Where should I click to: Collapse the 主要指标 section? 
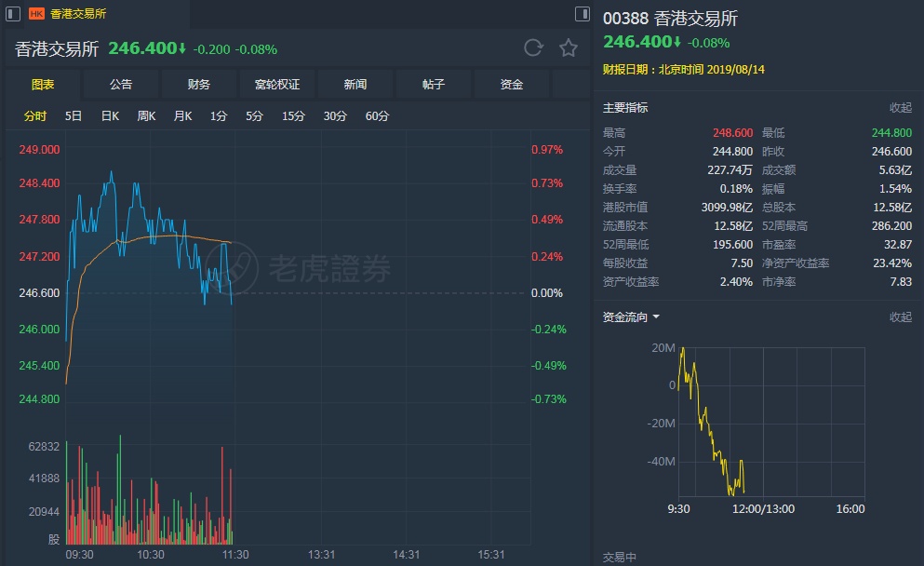(900, 108)
